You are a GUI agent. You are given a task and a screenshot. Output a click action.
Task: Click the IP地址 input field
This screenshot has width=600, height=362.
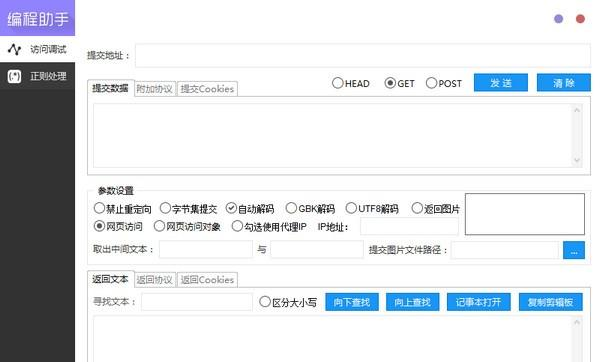point(409,227)
